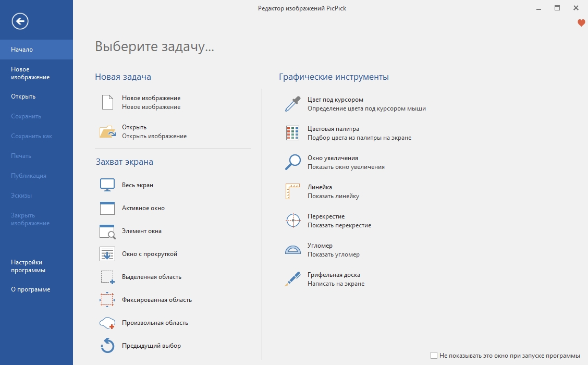Show the pixel ruler icon
This screenshot has width=588, height=365.
293,191
